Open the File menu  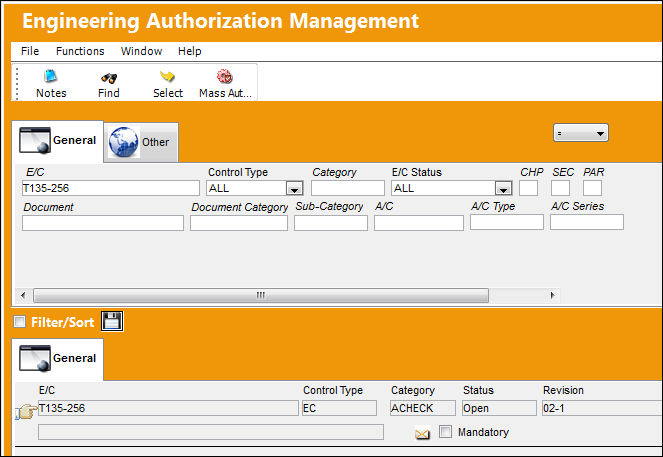(30, 51)
